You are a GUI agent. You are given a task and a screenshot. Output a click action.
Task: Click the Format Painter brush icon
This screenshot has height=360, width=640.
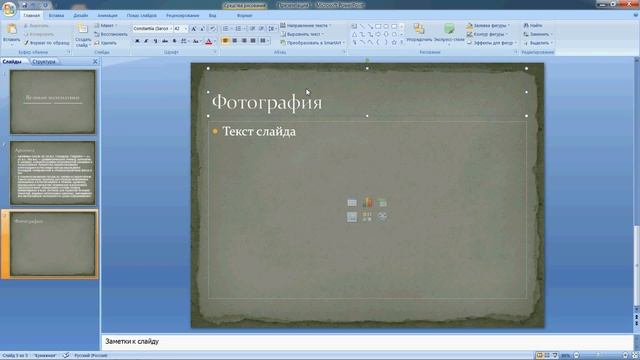[26, 43]
